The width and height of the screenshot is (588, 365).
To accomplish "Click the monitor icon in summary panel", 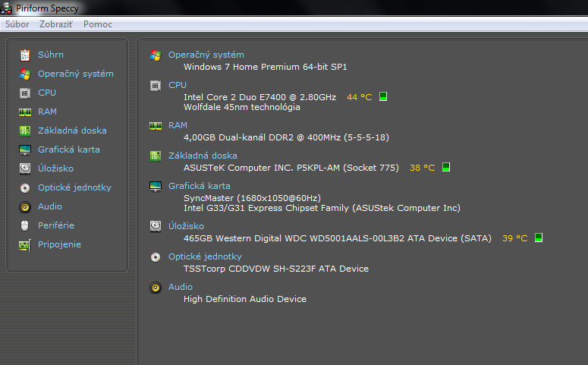I will tap(156, 187).
